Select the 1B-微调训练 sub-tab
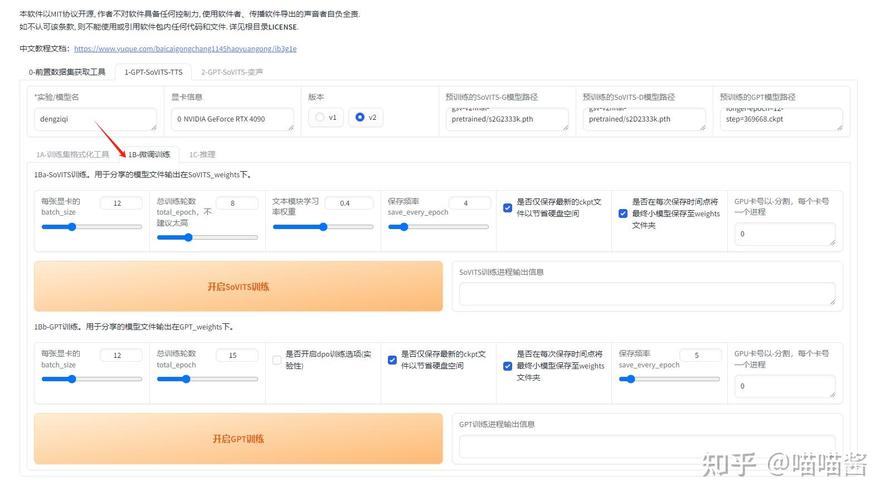Screen dimensions: 890x500 coord(148,154)
